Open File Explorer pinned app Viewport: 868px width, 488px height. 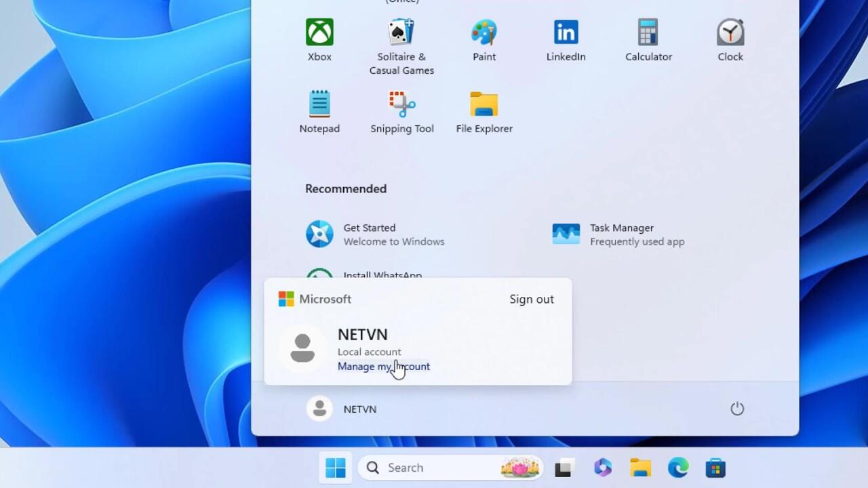click(x=484, y=113)
